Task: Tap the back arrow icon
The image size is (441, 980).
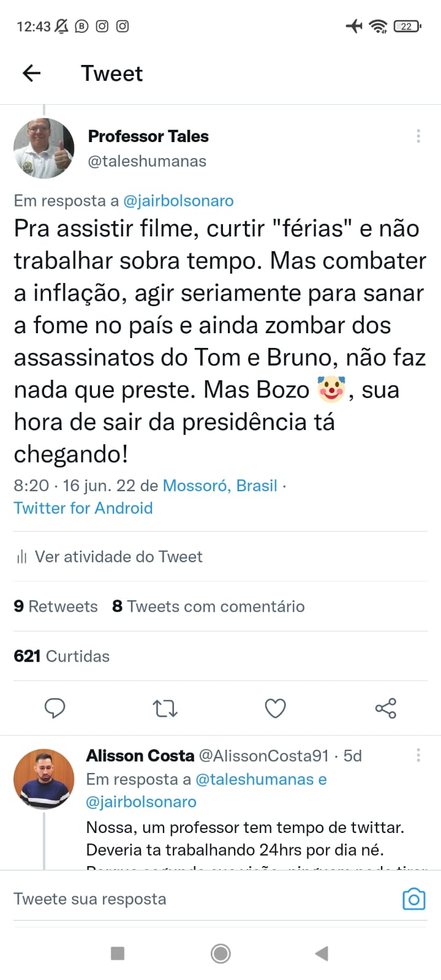Action: [x=31, y=73]
